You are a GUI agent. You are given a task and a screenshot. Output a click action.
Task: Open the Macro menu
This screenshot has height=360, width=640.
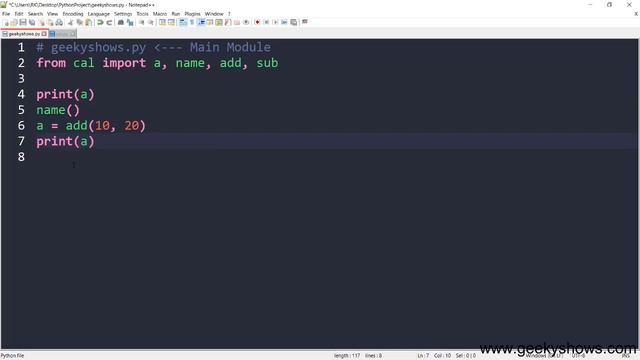coord(160,14)
